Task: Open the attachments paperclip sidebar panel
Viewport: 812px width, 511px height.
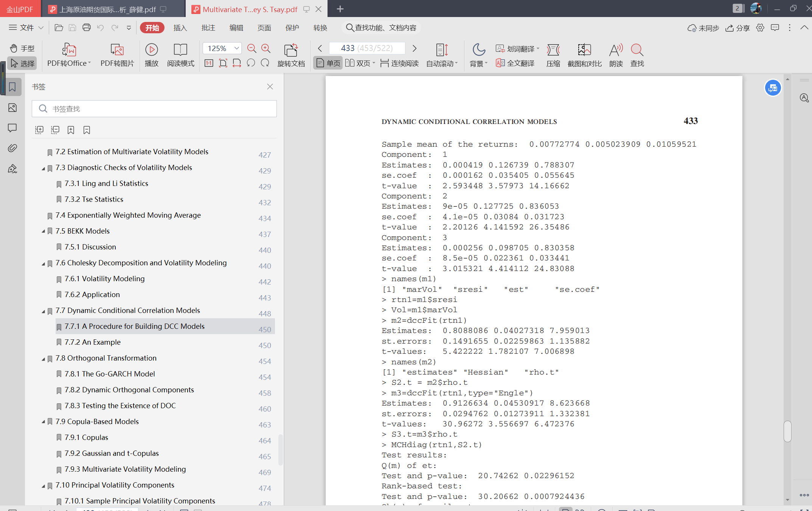Action: point(12,148)
